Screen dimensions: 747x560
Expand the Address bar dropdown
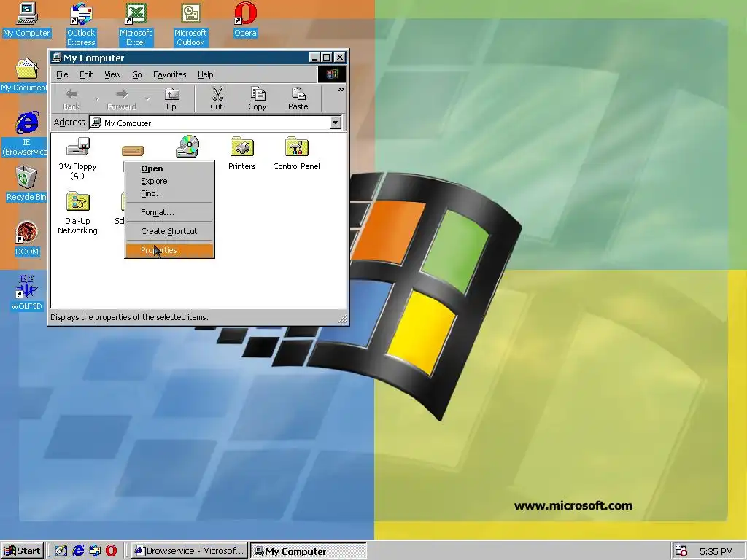coord(336,122)
